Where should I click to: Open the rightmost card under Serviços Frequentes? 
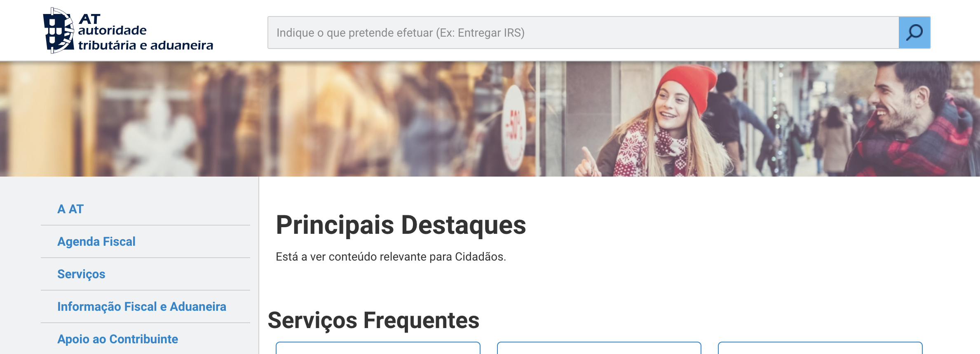point(820,348)
